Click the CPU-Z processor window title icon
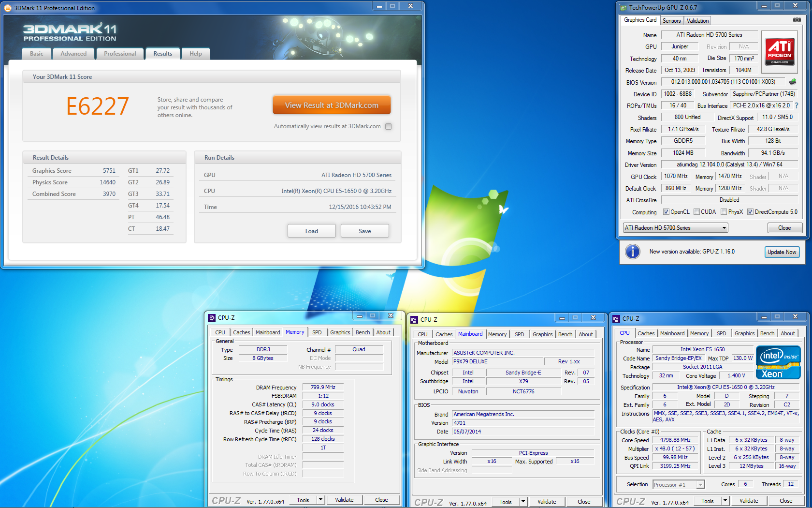Viewport: 812px width, 508px height. 616,319
